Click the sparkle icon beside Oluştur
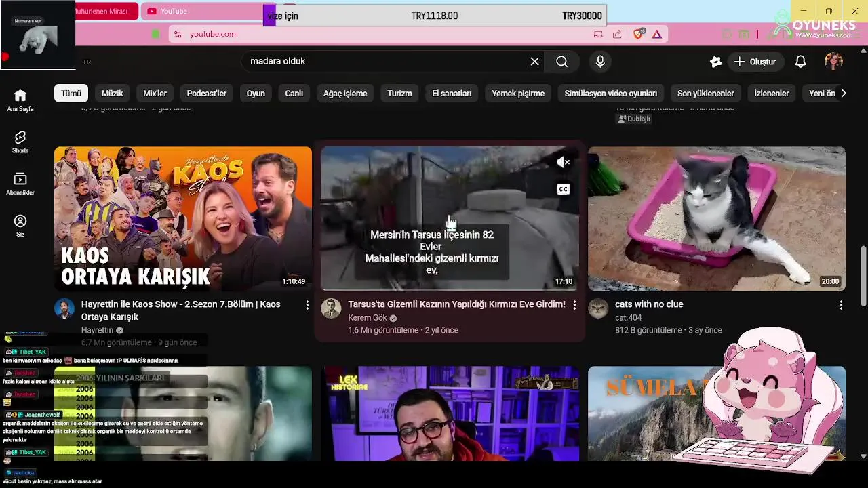The width and height of the screenshot is (868, 488). click(715, 62)
